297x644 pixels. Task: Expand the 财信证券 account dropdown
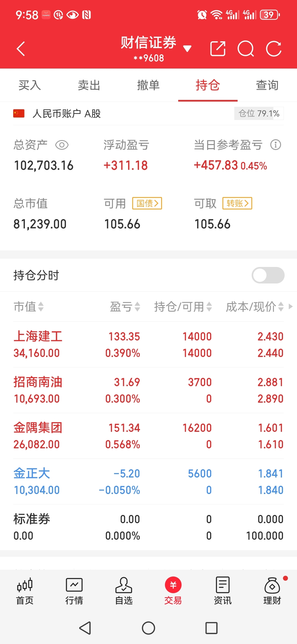[187, 49]
